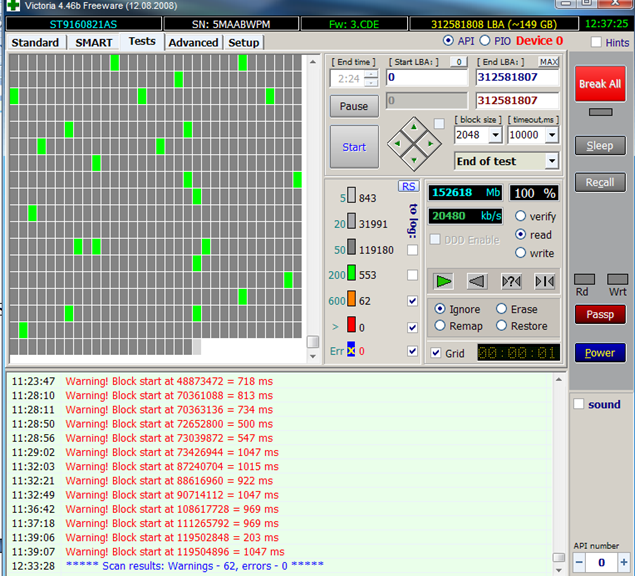636x577 pixels.
Task: Click the Sleep button
Action: (x=600, y=146)
